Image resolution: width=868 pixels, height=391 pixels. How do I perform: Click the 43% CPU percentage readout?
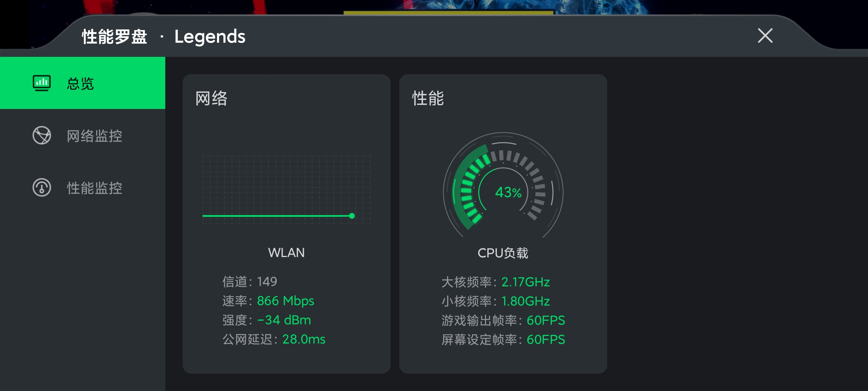coord(508,192)
